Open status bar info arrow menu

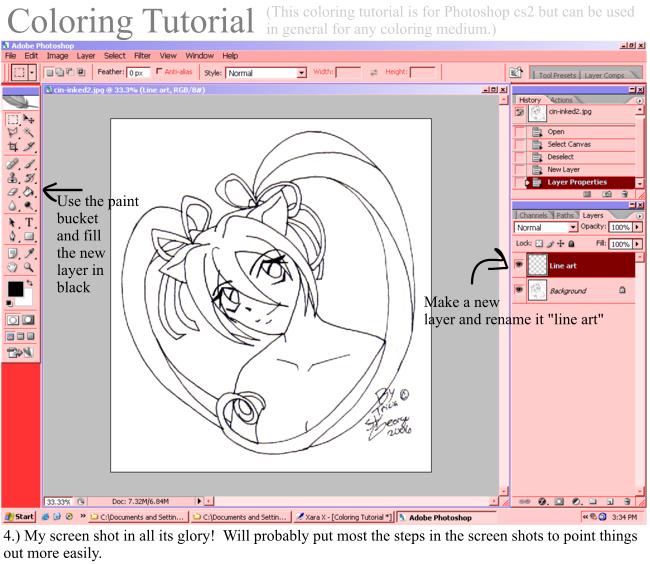pyautogui.click(x=199, y=501)
